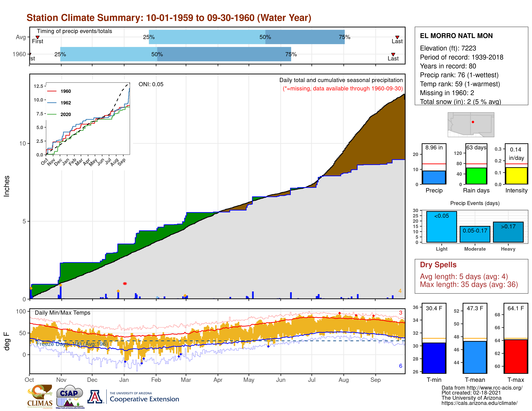Image resolution: width=532 pixels, height=411 pixels.
Task: Click the 'Missing in 1960: 2' text
Action: (x=447, y=93)
